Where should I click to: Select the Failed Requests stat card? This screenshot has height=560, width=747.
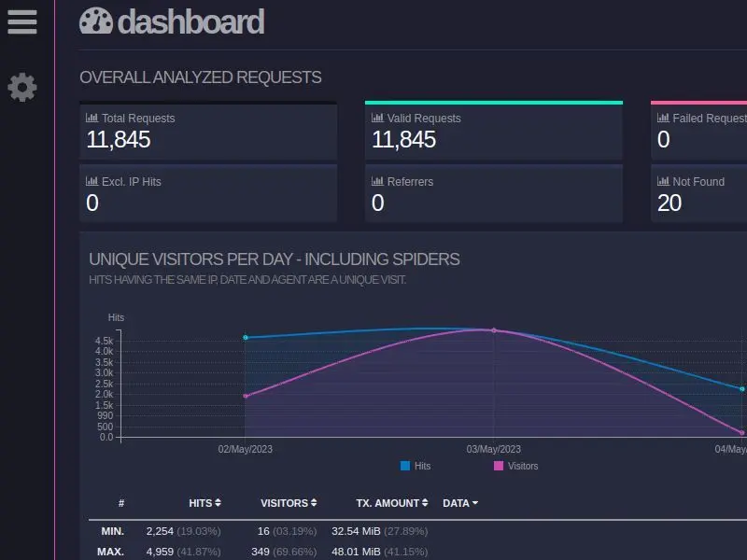click(700, 131)
